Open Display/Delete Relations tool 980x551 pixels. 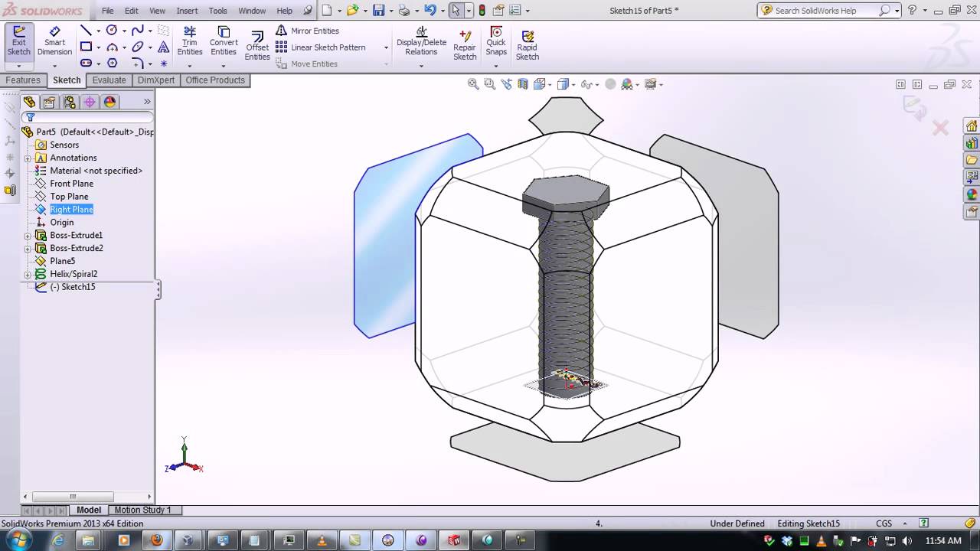tap(421, 41)
